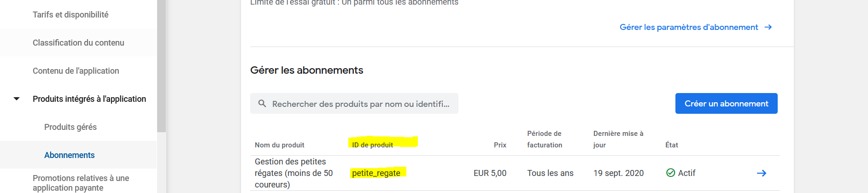Click the sidebar vertical scrollbar
The width and height of the screenshot is (868, 193).
[161, 69]
